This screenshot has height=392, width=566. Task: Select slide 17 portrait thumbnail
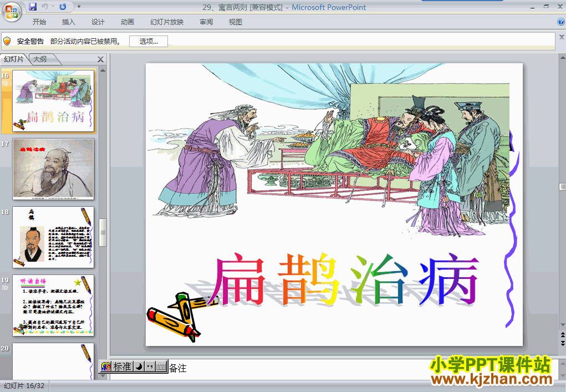53,169
